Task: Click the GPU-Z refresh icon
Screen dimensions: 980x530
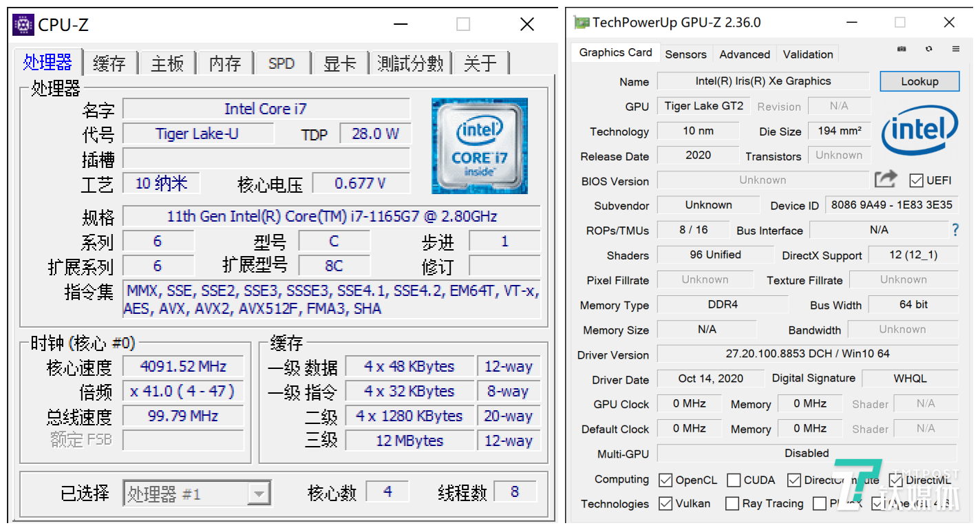Action: [929, 49]
